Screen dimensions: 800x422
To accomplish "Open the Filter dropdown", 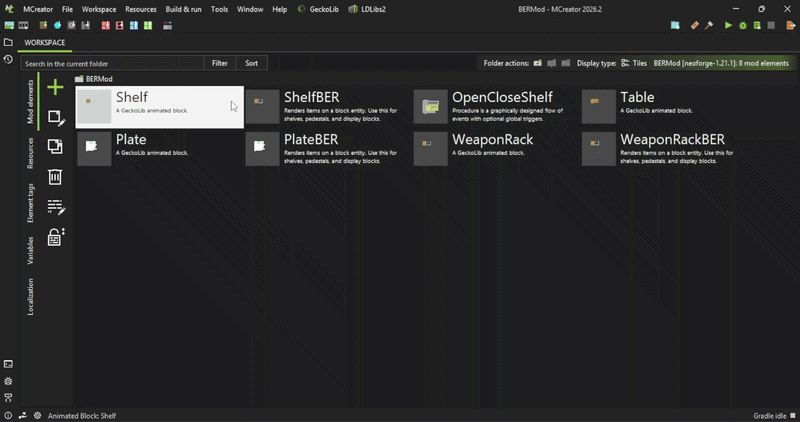I will pos(220,63).
